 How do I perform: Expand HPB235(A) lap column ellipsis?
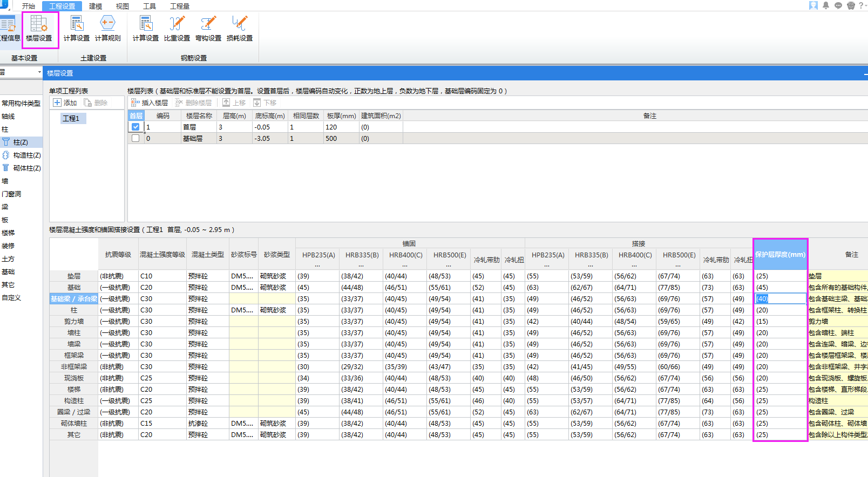coord(547,265)
